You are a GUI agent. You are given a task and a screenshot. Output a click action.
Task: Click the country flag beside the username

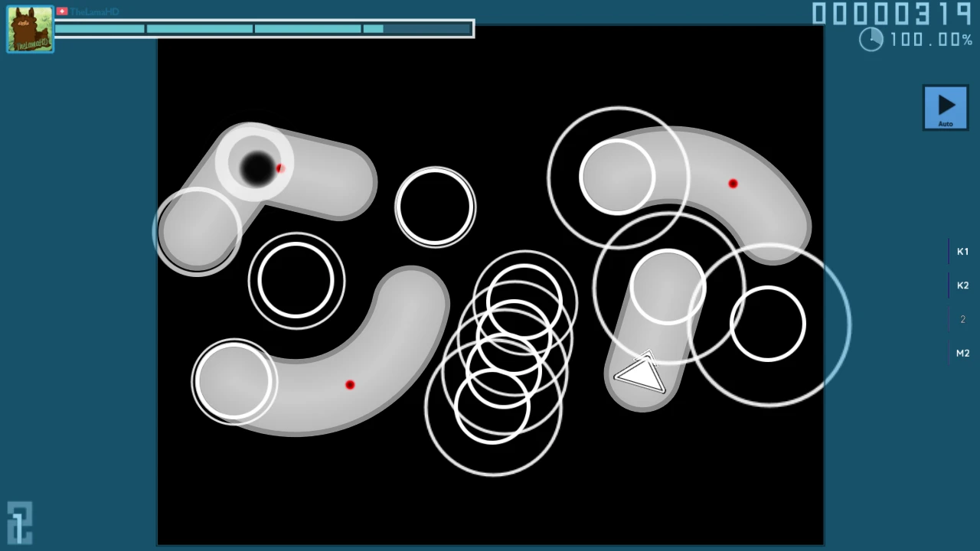(62, 11)
